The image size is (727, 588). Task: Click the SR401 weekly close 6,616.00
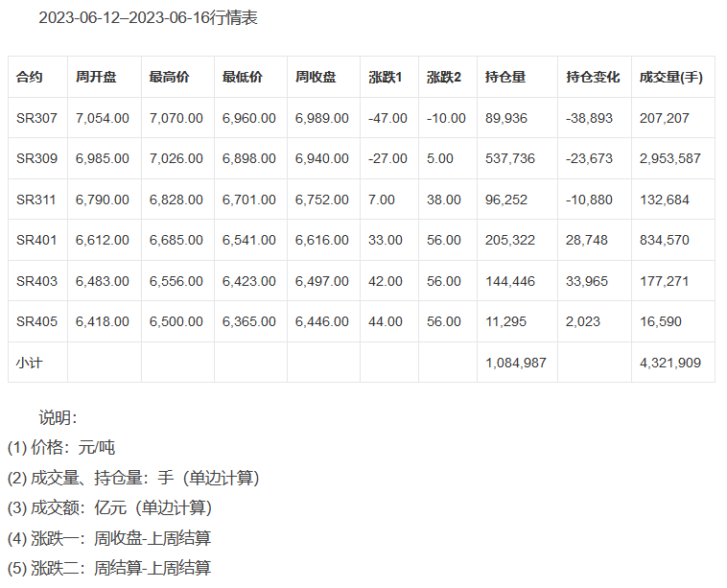[322, 240]
